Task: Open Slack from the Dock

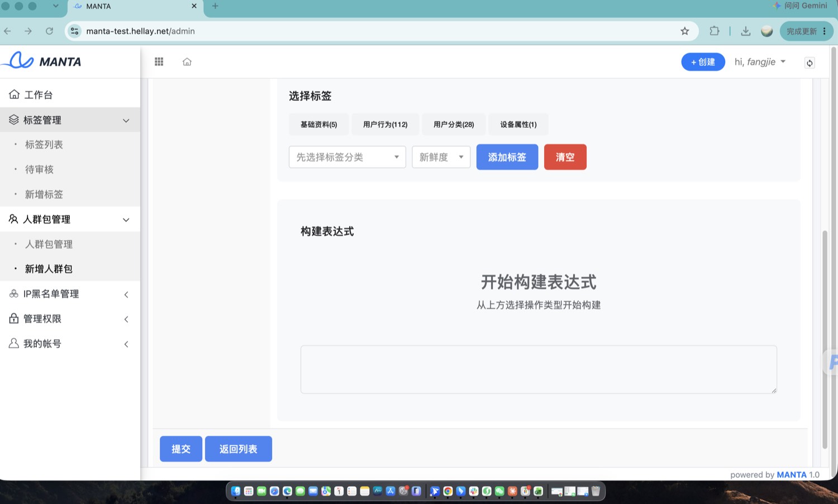Action: (x=474, y=491)
